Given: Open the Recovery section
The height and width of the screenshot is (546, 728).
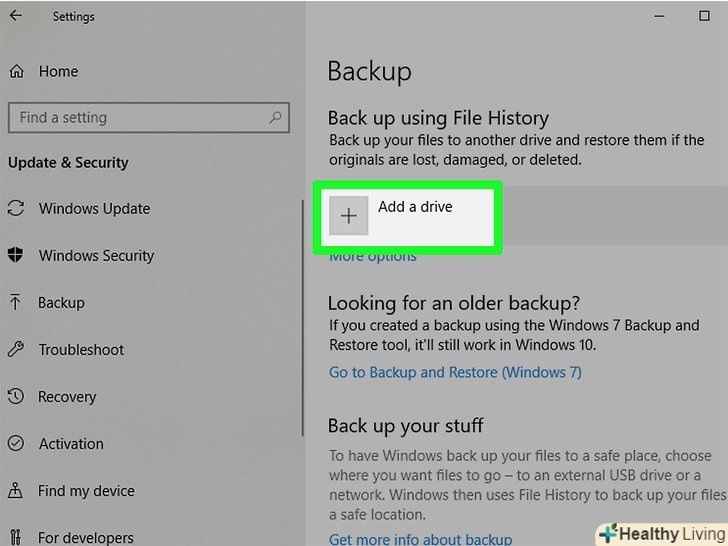Looking at the screenshot, I should 67,396.
